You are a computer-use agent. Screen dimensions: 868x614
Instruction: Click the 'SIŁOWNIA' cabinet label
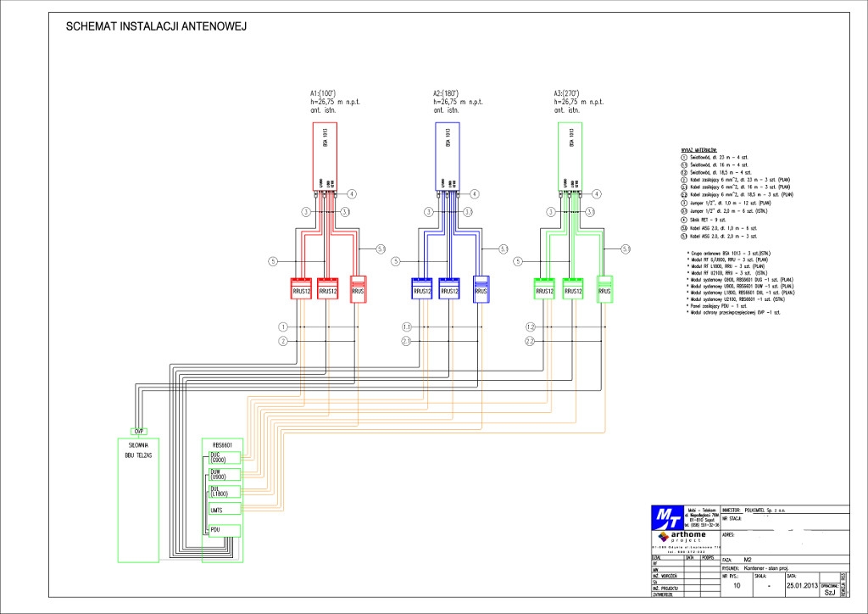(x=138, y=445)
